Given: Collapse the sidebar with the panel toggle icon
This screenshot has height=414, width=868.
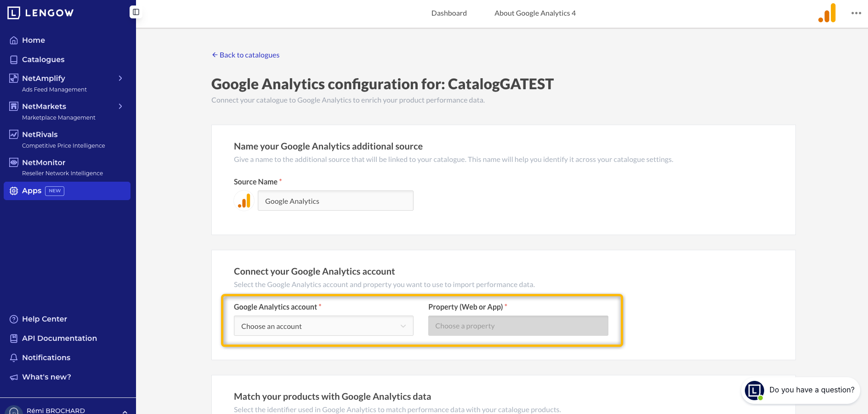Looking at the screenshot, I should [x=136, y=12].
